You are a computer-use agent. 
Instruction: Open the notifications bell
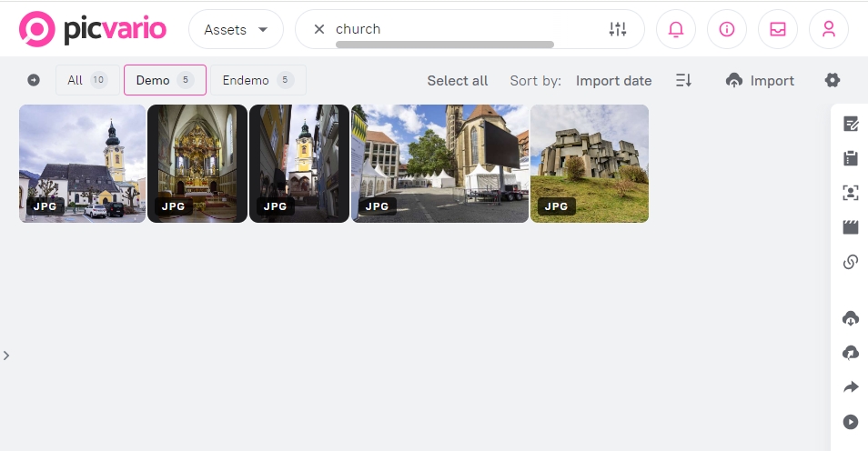tap(675, 29)
